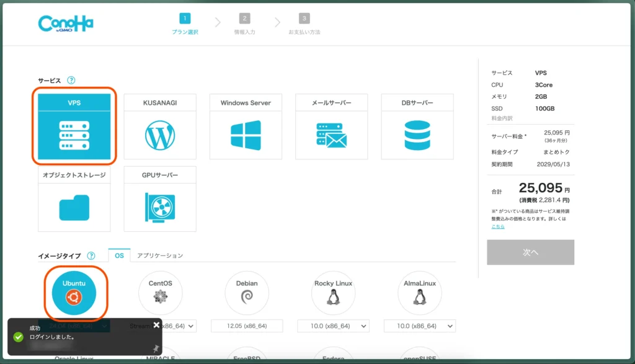Switch to the OS tab
This screenshot has width=635, height=364.
click(x=120, y=255)
